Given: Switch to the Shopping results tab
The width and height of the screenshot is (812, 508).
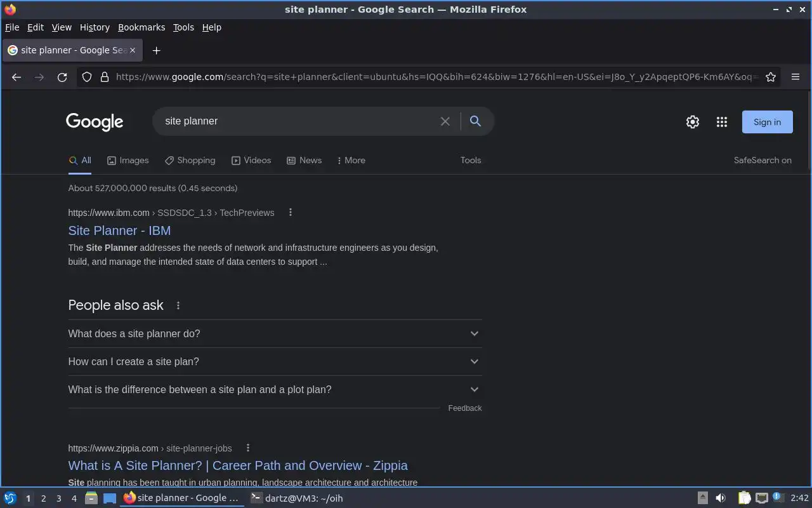Looking at the screenshot, I should (x=190, y=160).
